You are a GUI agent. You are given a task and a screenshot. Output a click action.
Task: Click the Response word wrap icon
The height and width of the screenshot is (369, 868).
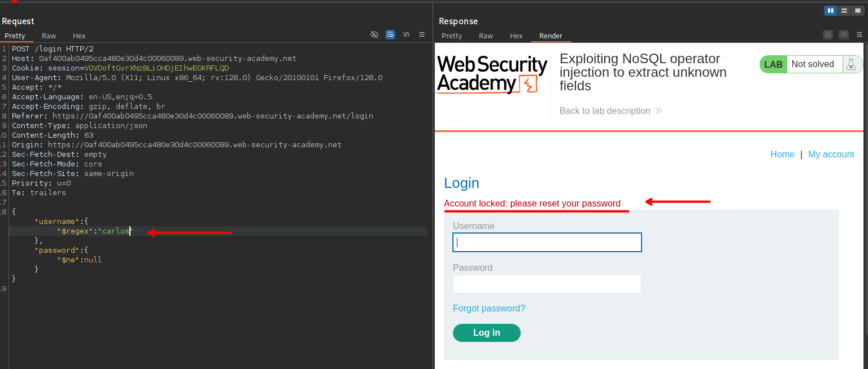(828, 34)
